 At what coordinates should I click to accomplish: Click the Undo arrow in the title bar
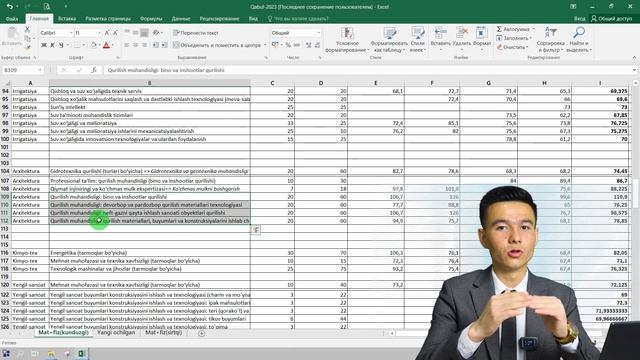pos(10,7)
